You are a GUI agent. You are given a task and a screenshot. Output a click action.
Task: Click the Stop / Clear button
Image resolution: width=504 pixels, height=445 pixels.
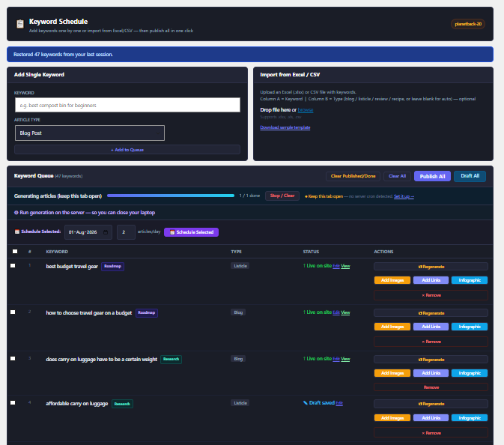click(282, 196)
